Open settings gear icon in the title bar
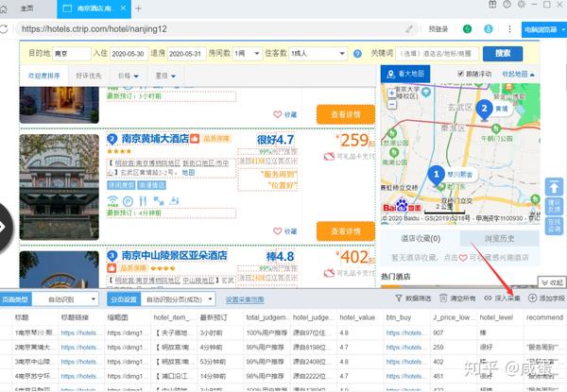 click(522, 5)
